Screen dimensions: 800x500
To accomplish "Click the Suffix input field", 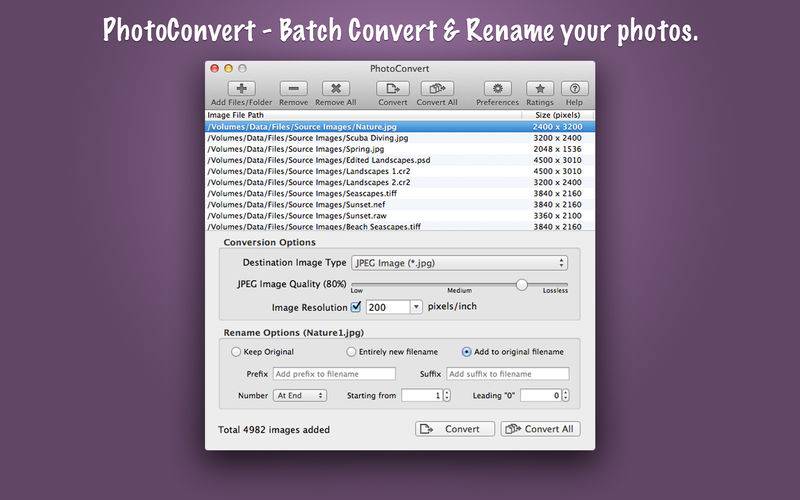I will click(x=508, y=374).
